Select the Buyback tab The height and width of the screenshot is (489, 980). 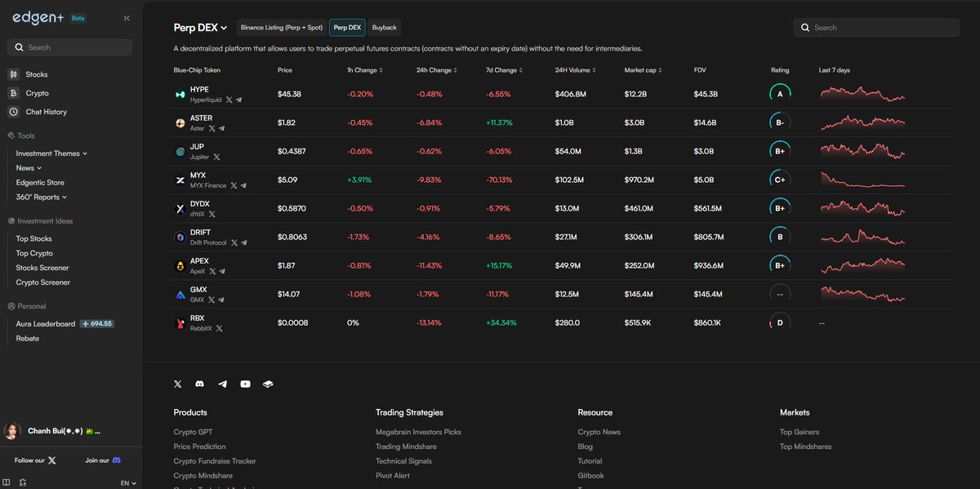(384, 28)
